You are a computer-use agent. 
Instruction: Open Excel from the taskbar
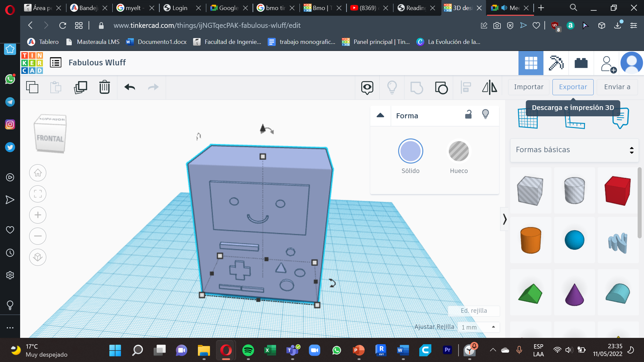click(x=270, y=351)
